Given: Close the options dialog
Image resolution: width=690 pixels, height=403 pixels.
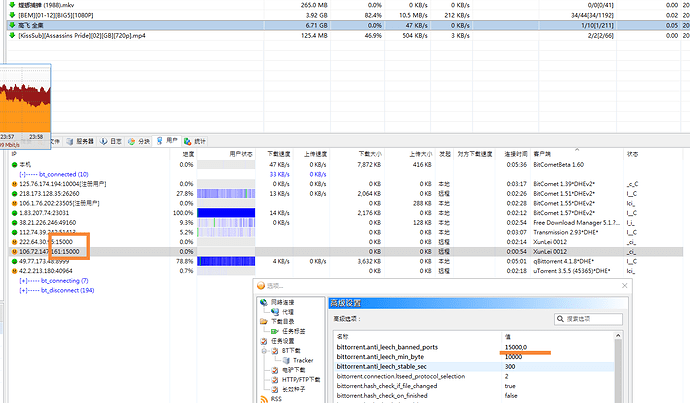Looking at the screenshot, I should pos(624,286).
